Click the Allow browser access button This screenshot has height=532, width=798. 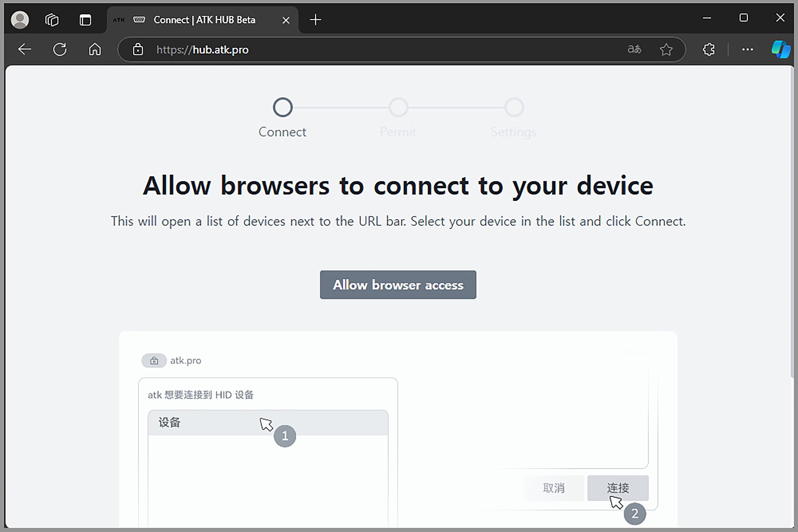(398, 285)
